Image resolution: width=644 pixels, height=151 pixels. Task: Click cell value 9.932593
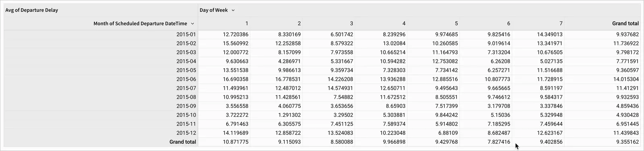coord(627,97)
